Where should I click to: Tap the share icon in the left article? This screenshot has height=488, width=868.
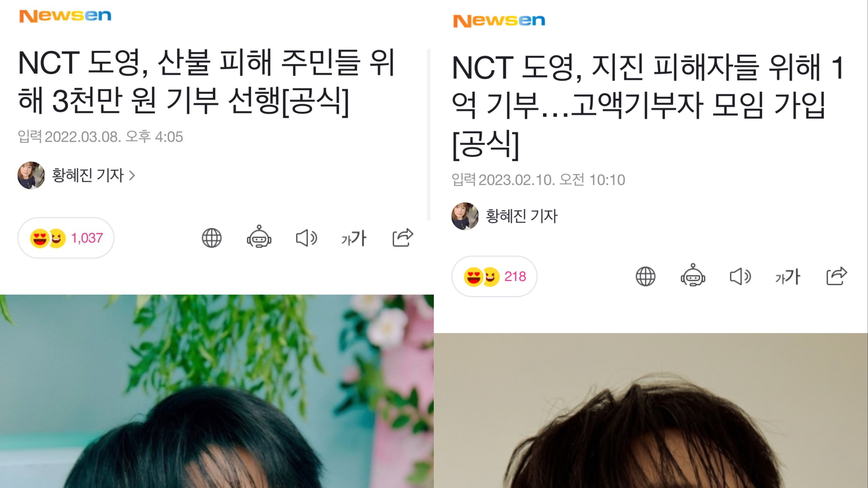403,237
